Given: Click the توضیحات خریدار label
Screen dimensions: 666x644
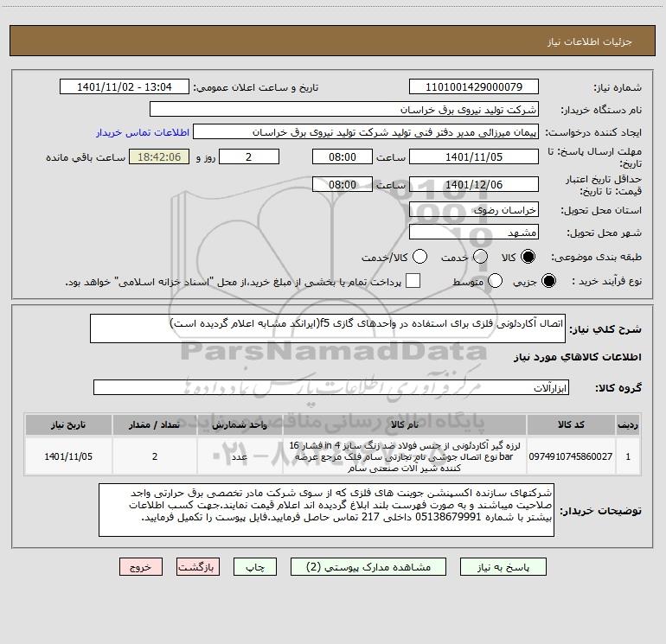Looking at the screenshot, I should click(x=600, y=511).
